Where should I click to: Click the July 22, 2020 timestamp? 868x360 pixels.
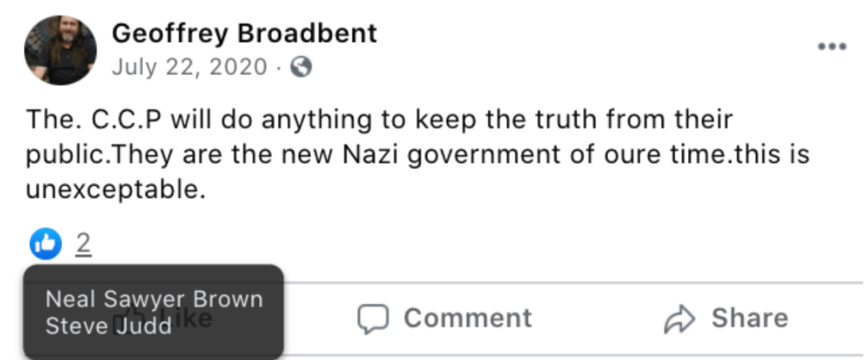(x=189, y=67)
